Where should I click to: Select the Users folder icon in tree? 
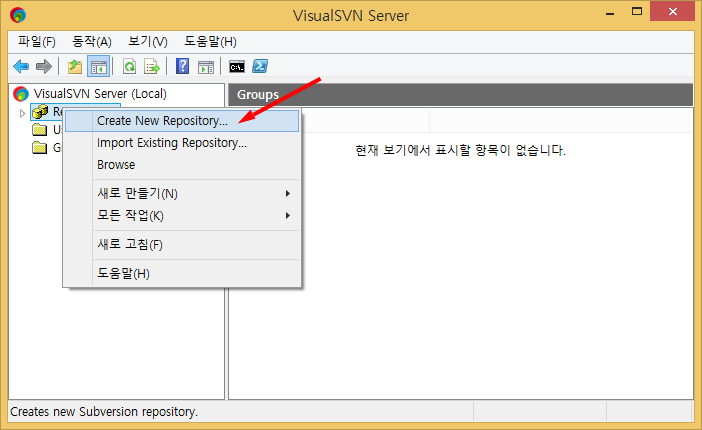pos(39,130)
